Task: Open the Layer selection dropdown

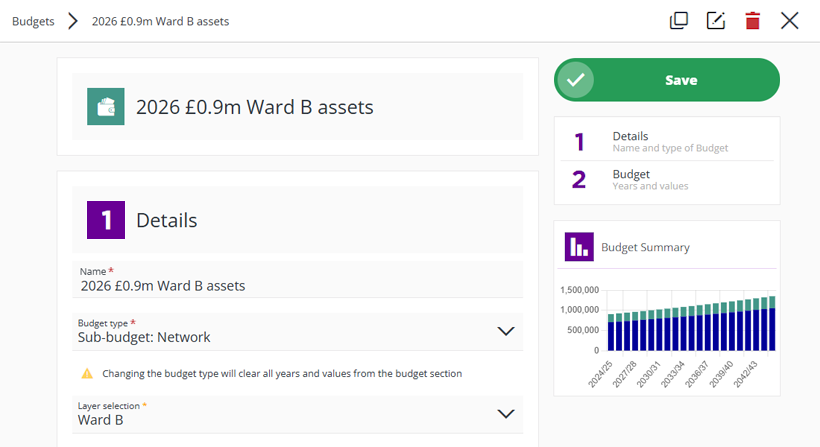Action: (x=298, y=414)
